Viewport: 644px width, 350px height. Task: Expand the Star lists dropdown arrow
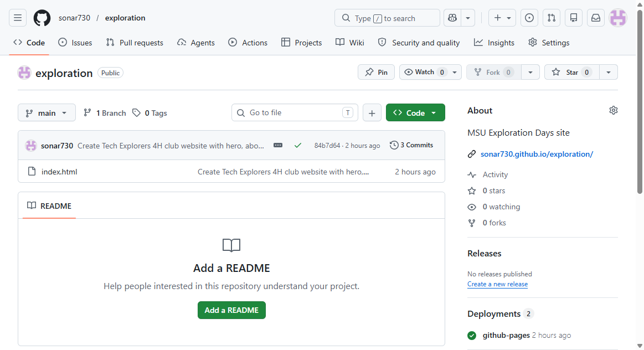(x=608, y=73)
